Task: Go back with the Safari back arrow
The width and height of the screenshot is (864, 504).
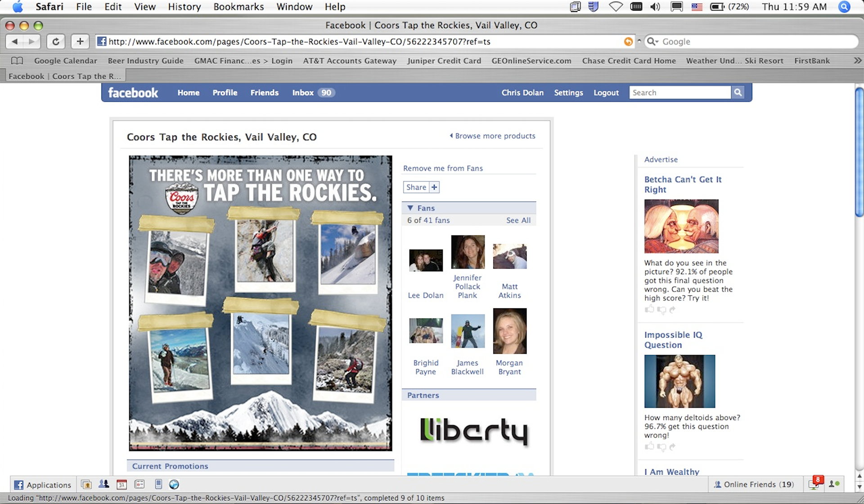Action: [14, 41]
